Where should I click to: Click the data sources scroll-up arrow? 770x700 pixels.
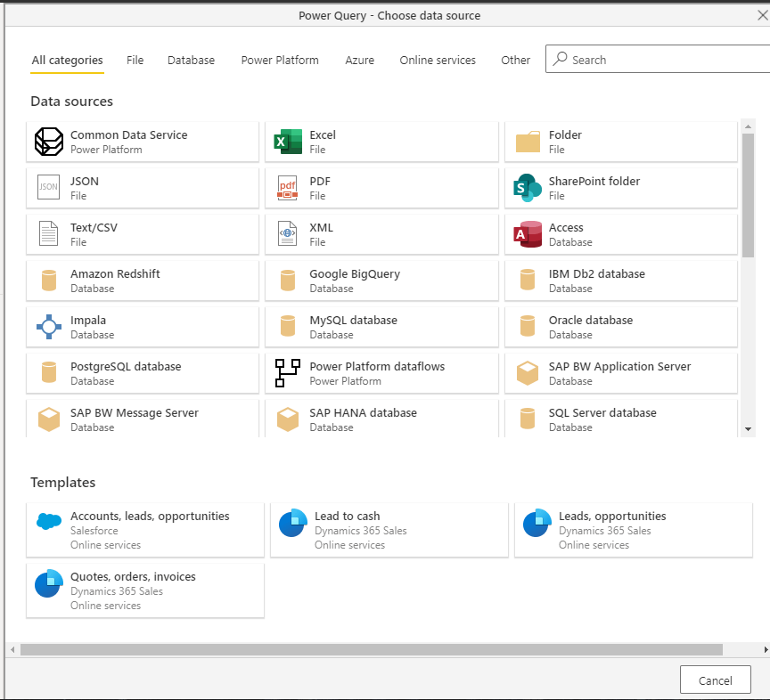click(x=748, y=126)
